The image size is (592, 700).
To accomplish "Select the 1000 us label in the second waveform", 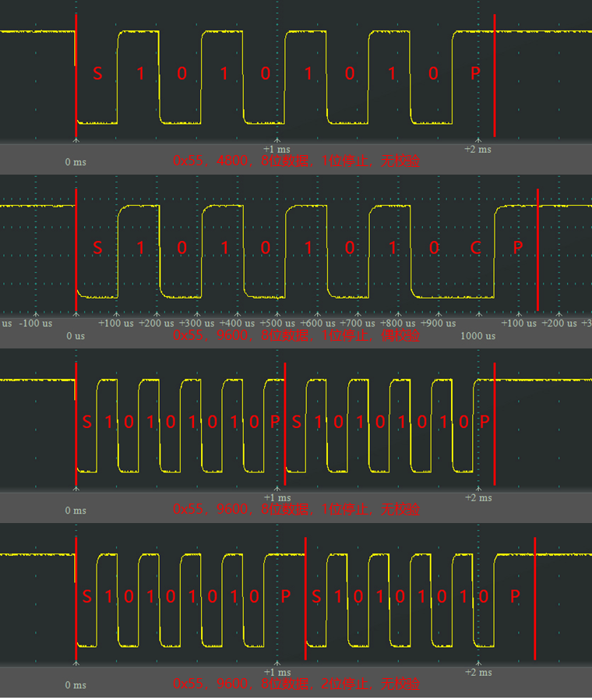I will coord(478,336).
